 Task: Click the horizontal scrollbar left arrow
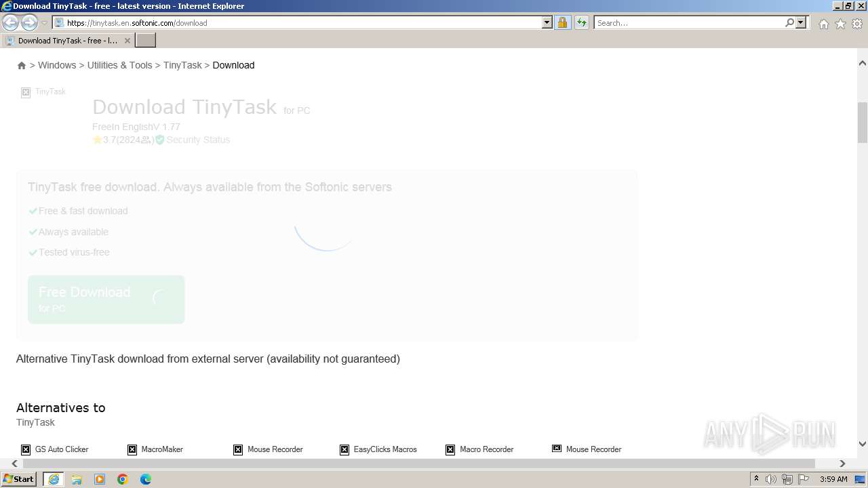tap(15, 464)
